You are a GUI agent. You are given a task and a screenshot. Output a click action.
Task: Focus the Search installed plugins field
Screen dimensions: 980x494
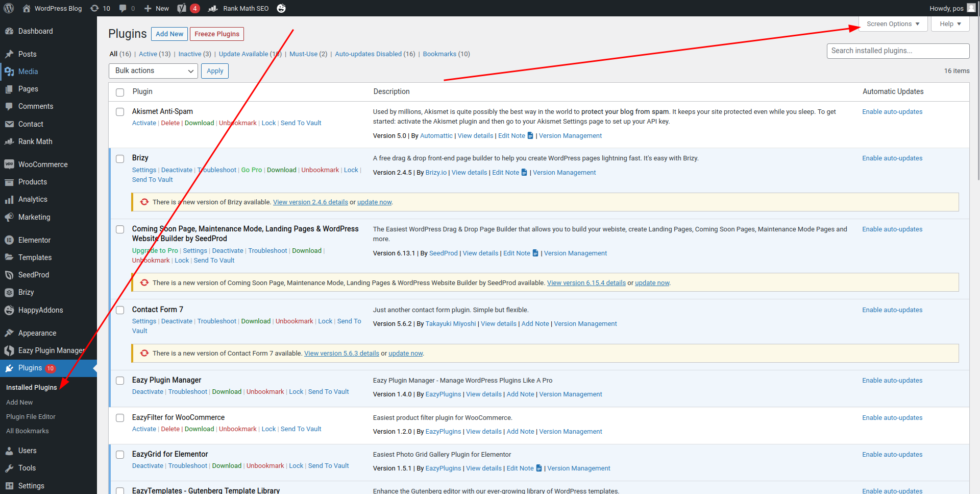897,51
